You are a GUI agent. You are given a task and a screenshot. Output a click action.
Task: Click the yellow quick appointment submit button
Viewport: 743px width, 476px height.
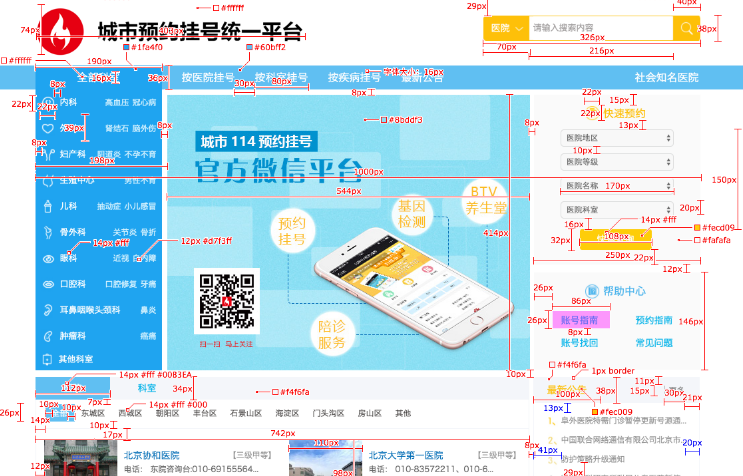[616, 238]
